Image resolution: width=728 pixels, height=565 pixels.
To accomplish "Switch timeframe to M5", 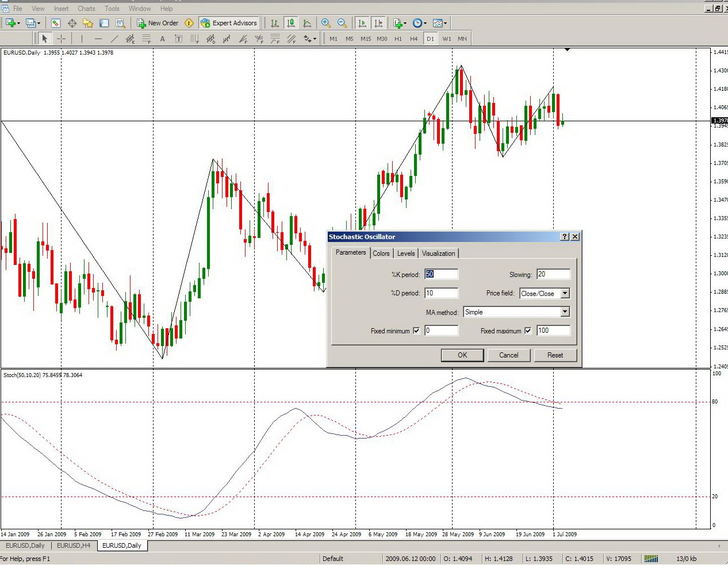I will click(350, 39).
